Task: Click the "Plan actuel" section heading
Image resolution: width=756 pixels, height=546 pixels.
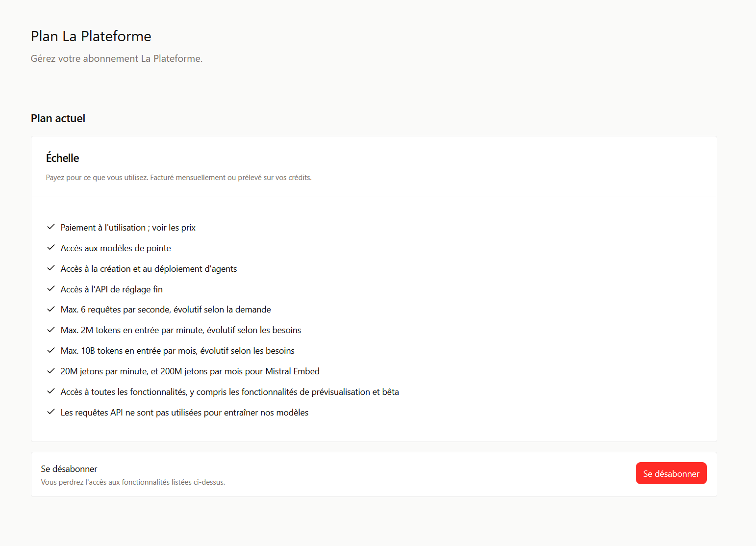Action: click(58, 118)
